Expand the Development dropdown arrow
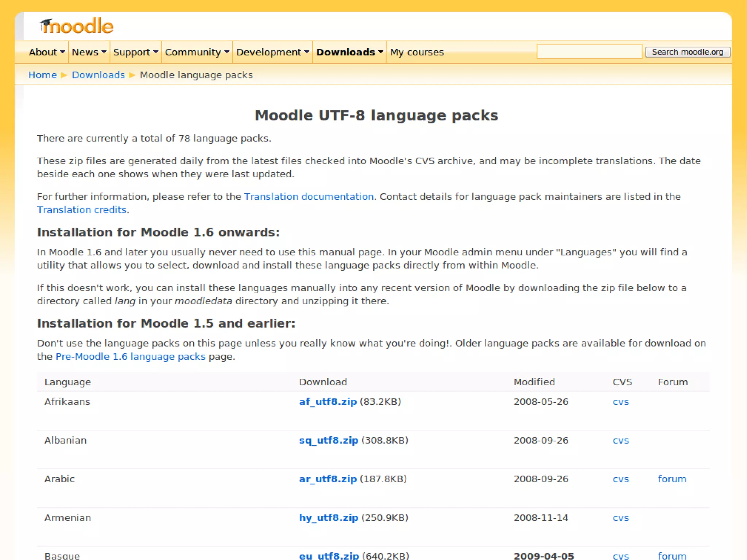This screenshot has width=747, height=560. click(x=307, y=52)
